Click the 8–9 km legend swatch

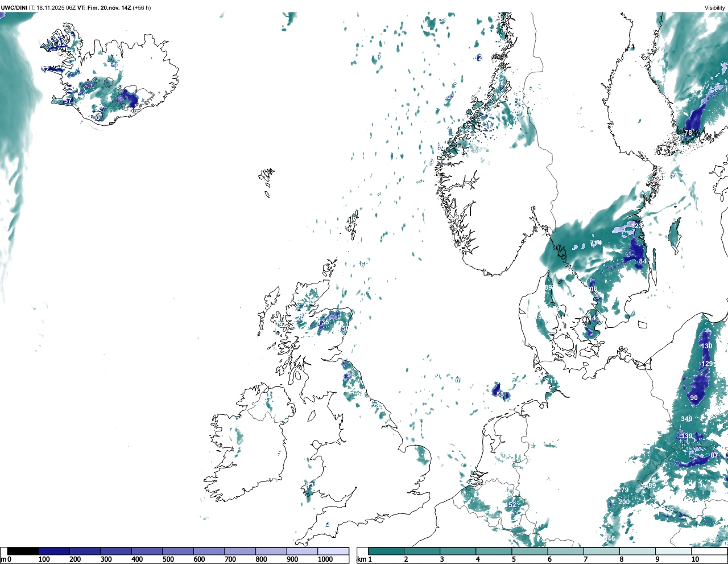click(x=637, y=551)
